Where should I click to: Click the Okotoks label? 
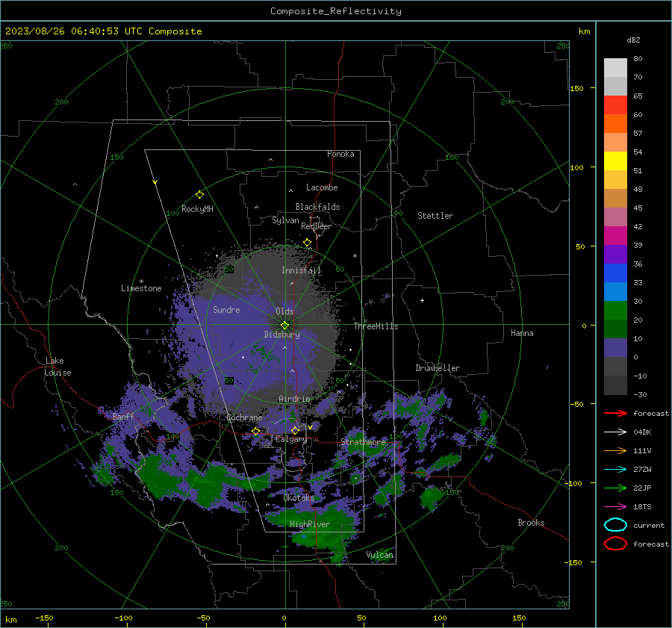click(299, 498)
